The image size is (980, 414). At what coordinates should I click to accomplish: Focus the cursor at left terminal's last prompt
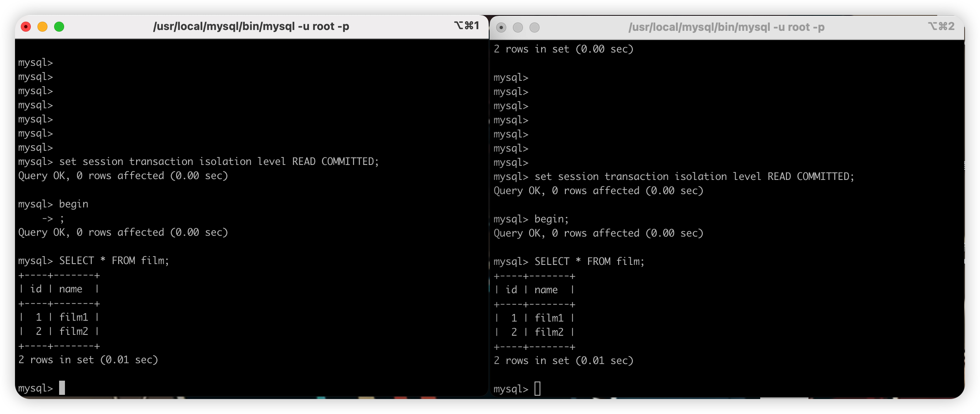point(62,388)
